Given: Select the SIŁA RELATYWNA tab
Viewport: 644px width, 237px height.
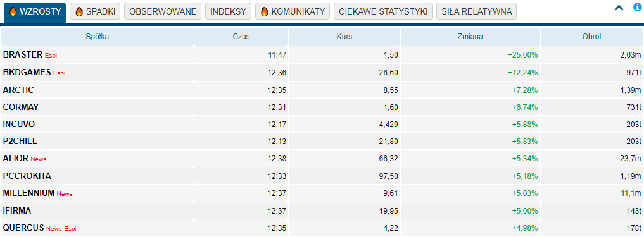Looking at the screenshot, I should coord(476,11).
